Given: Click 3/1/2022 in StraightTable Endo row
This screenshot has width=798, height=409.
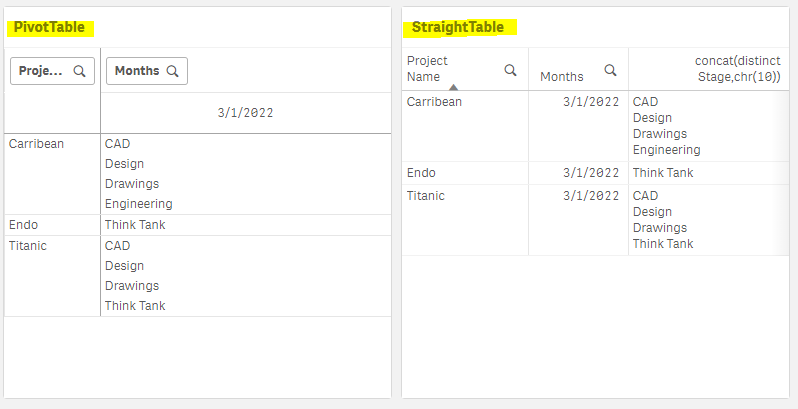Looking at the screenshot, I should point(590,173).
